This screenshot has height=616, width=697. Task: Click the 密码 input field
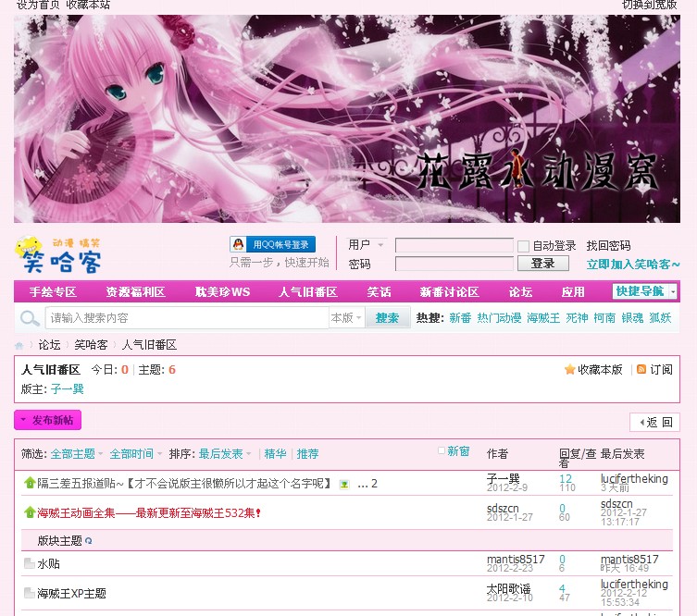point(454,264)
